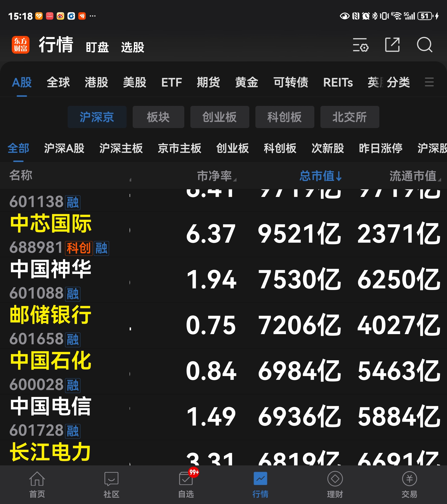The width and height of the screenshot is (447, 504).
Task: Select the 科创板 segment button
Action: click(284, 117)
